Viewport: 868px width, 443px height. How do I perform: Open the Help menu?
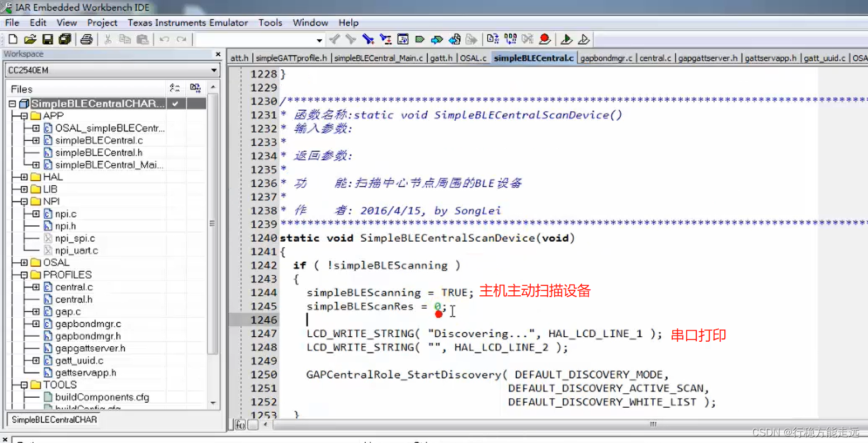(348, 22)
